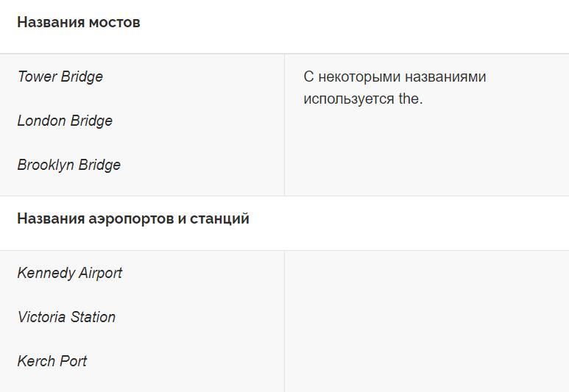Click the 'Brooklyn Bridge' example
The image size is (569, 392).
point(69,165)
